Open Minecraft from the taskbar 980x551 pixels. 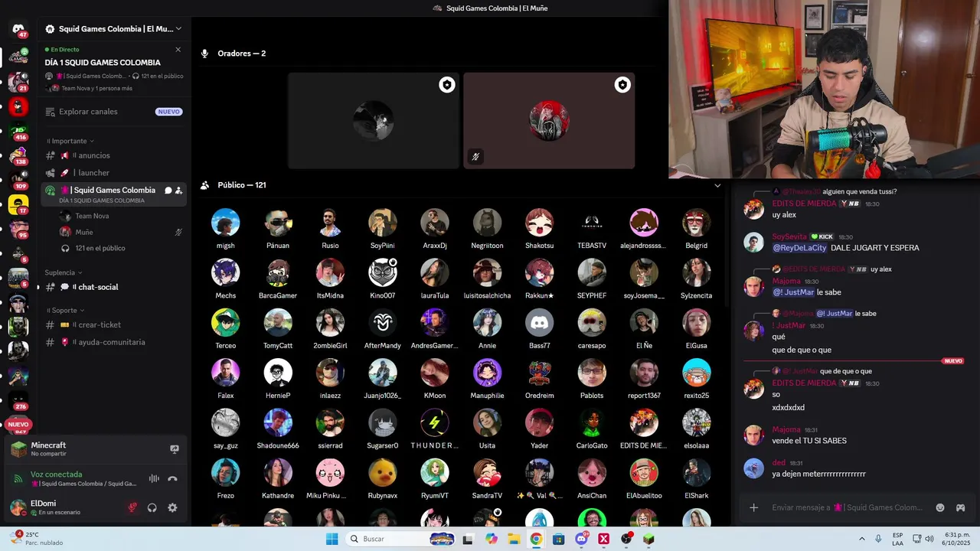point(648,539)
